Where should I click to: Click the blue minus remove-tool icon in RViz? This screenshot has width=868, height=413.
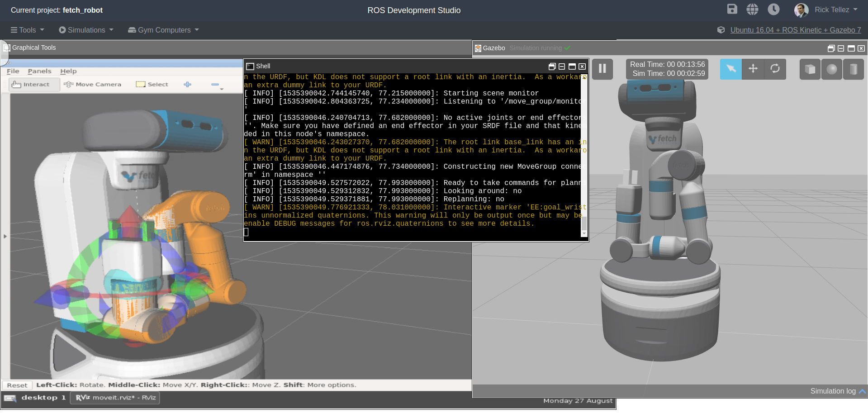coord(215,84)
